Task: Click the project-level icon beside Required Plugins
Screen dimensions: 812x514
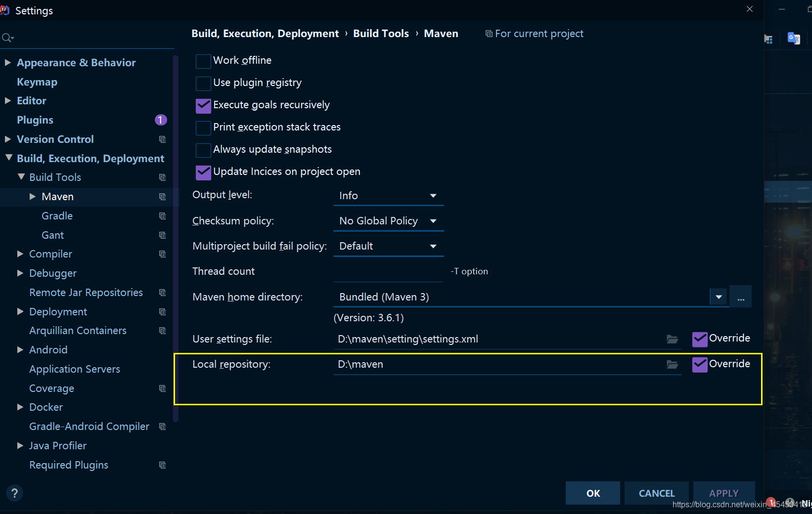Action: pyautogui.click(x=162, y=465)
